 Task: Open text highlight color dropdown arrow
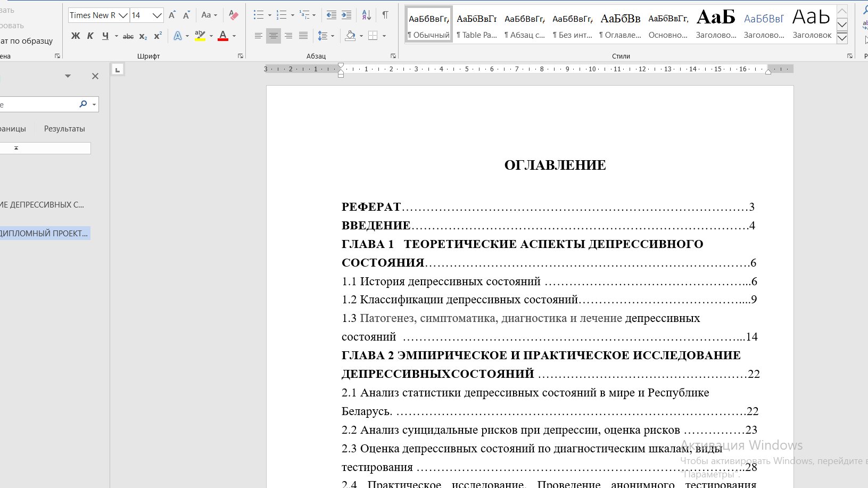click(211, 36)
